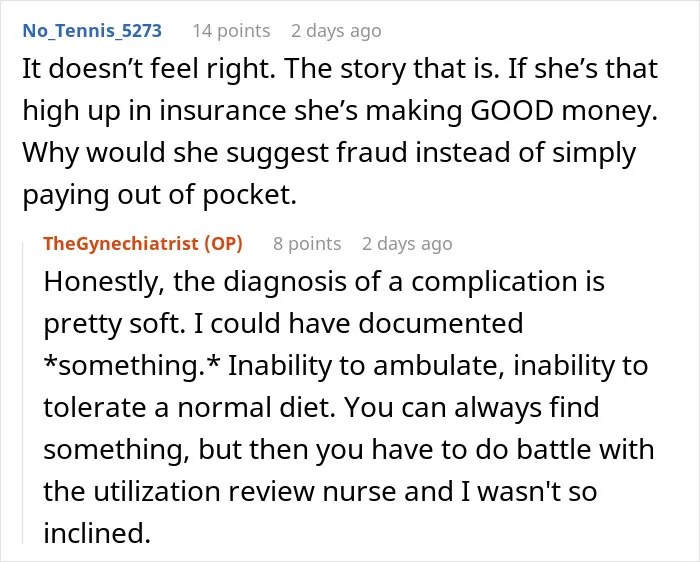Click the phrase "high up in insurance"
The image size is (700, 562).
pyautogui.click(x=154, y=111)
